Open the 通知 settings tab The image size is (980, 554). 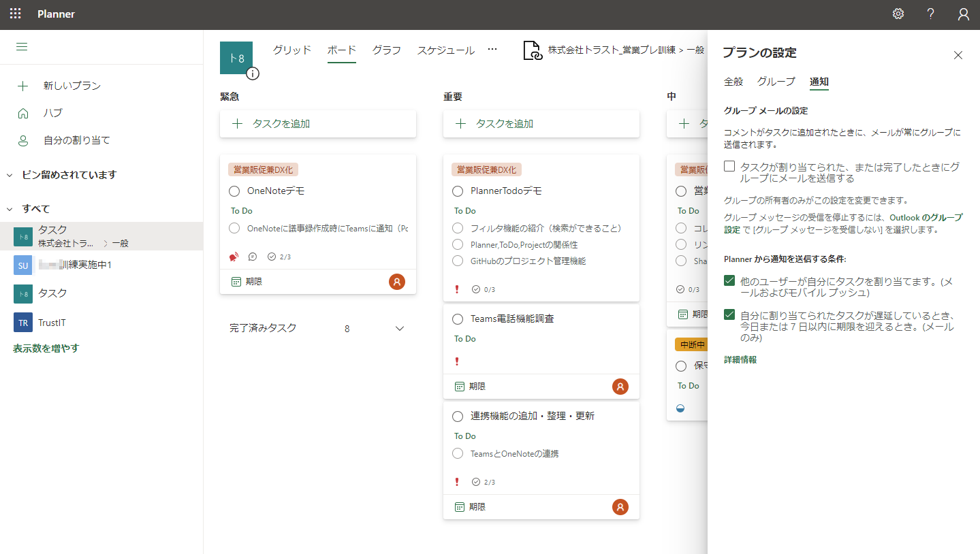click(x=819, y=82)
